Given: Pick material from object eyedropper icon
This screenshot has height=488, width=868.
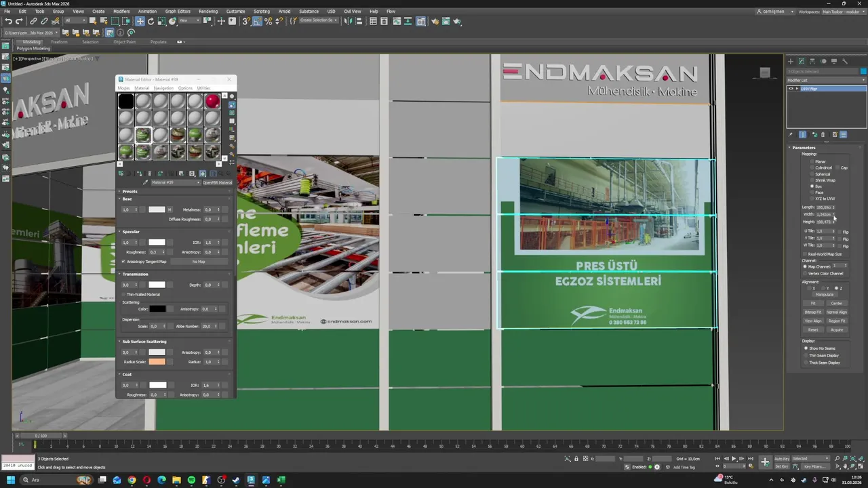Looking at the screenshot, I should (x=145, y=182).
